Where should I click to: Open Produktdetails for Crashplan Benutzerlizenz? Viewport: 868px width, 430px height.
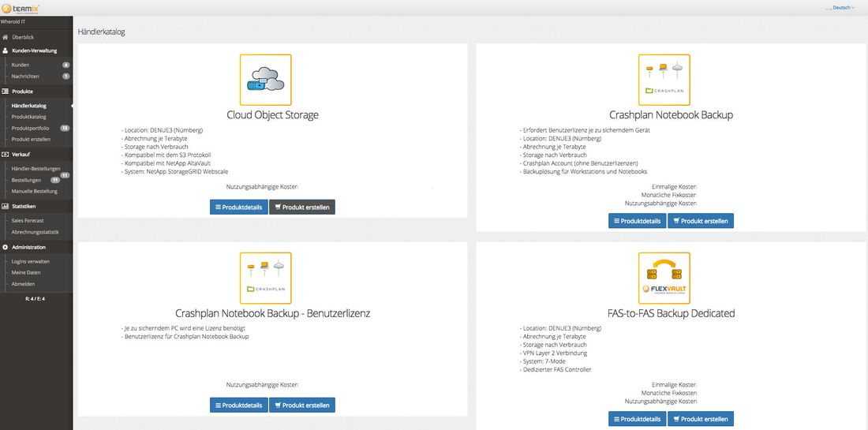(238, 405)
